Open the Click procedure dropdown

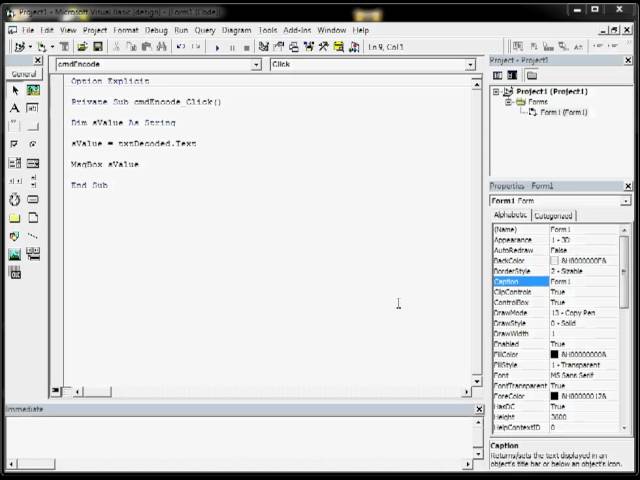tap(470, 64)
